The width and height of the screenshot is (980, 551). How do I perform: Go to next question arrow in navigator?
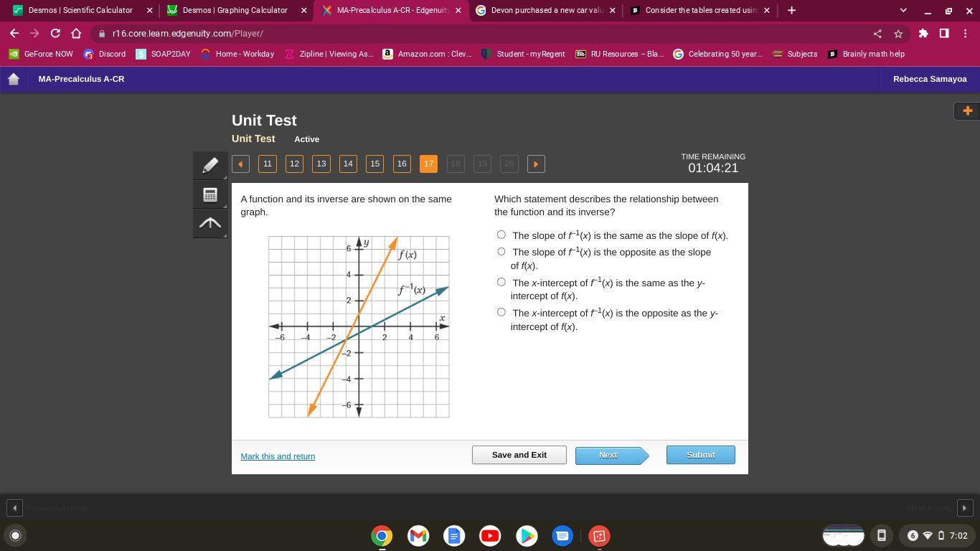click(536, 164)
